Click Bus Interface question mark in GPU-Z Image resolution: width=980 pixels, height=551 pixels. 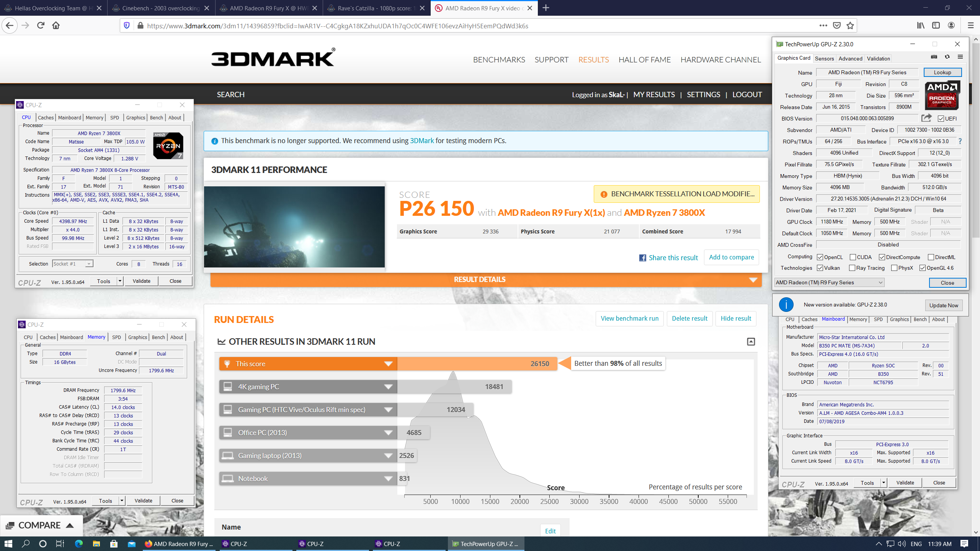pyautogui.click(x=960, y=141)
